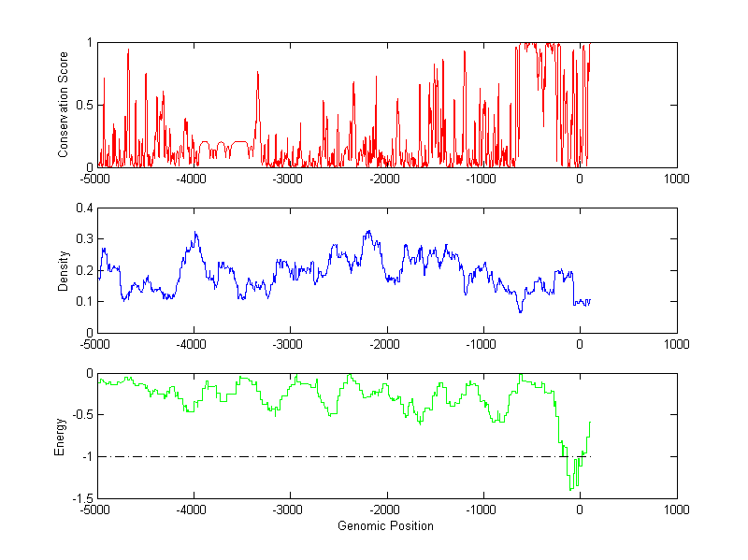748x560 pixels.
Task: Click the 'Conservation Score' y-axis label
Action: 63,105
